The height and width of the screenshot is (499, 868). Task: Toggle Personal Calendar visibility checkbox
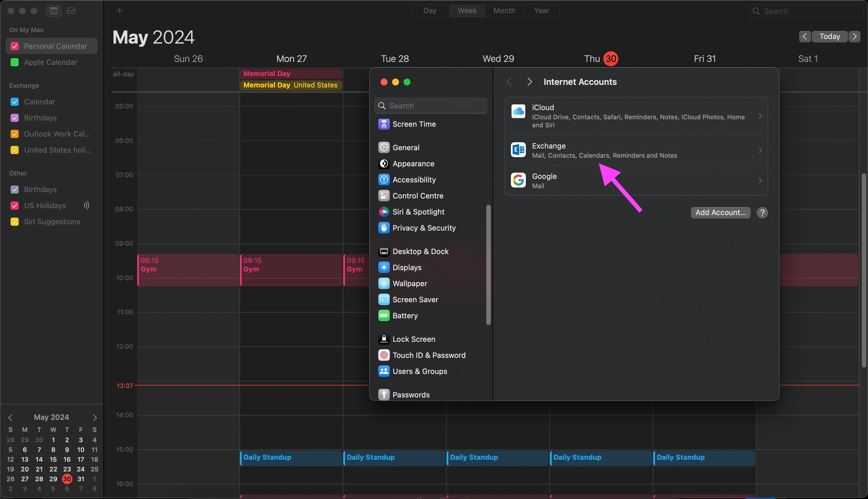pos(15,46)
